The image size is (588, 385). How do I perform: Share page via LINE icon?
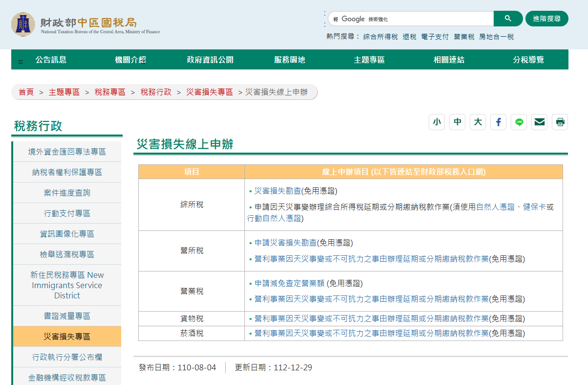pyautogui.click(x=519, y=122)
